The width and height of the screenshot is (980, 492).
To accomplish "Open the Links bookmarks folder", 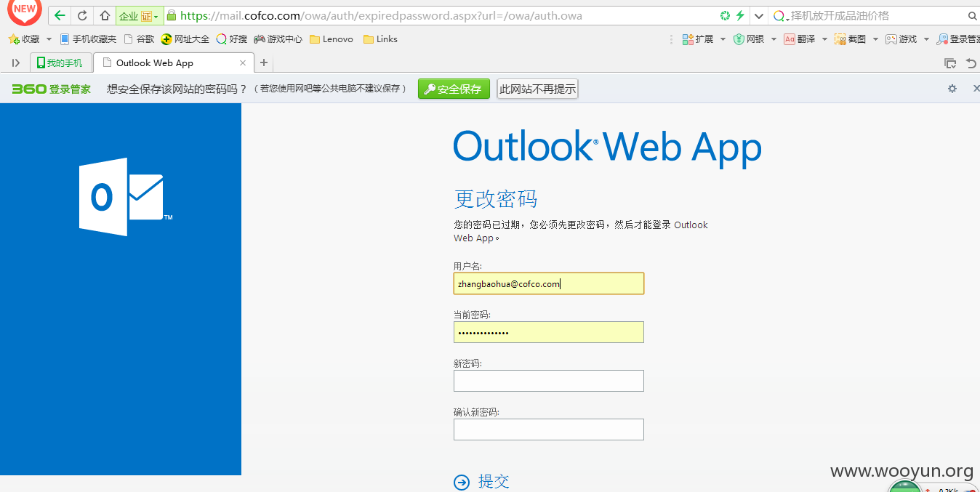I will pyautogui.click(x=380, y=39).
